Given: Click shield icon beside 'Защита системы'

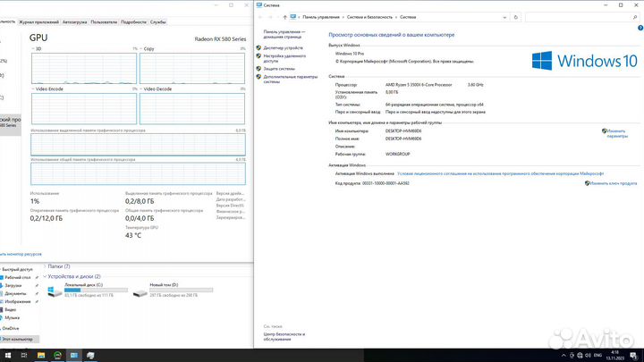Looking at the screenshot, I should click(x=258, y=69).
